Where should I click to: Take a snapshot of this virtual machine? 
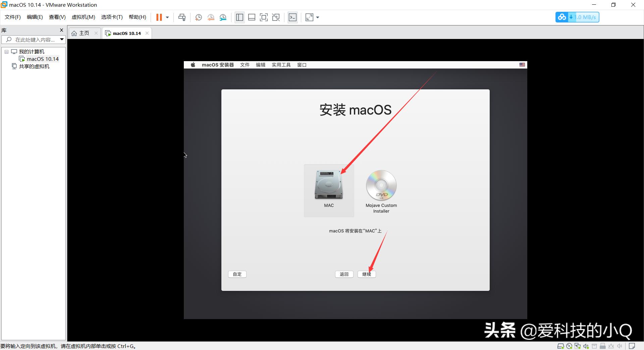(x=198, y=17)
